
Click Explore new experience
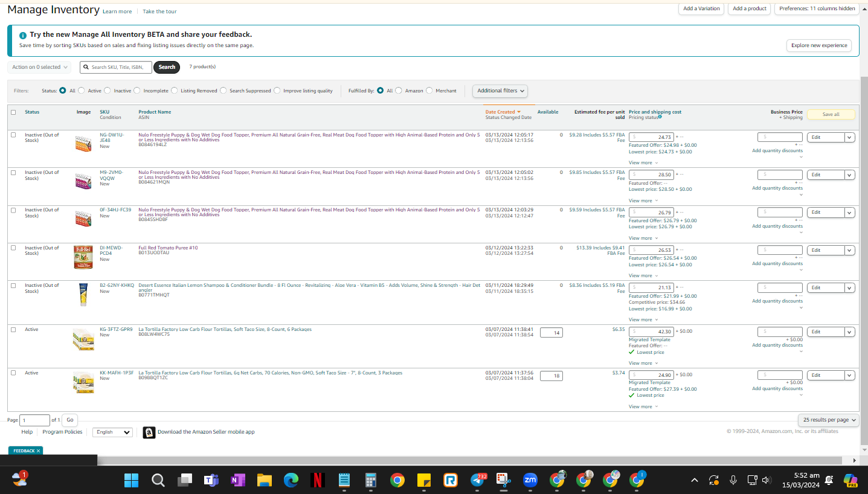coord(819,45)
